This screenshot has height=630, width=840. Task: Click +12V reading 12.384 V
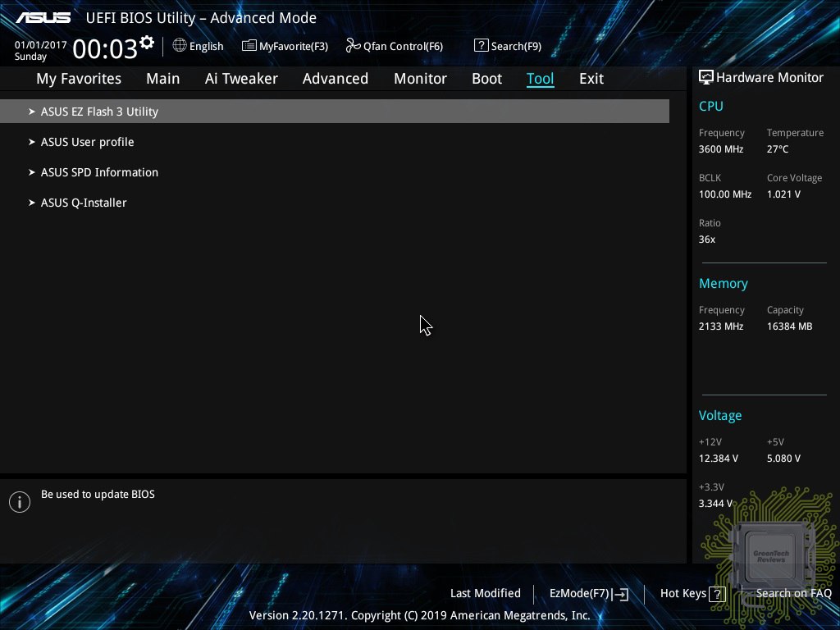pyautogui.click(x=718, y=458)
